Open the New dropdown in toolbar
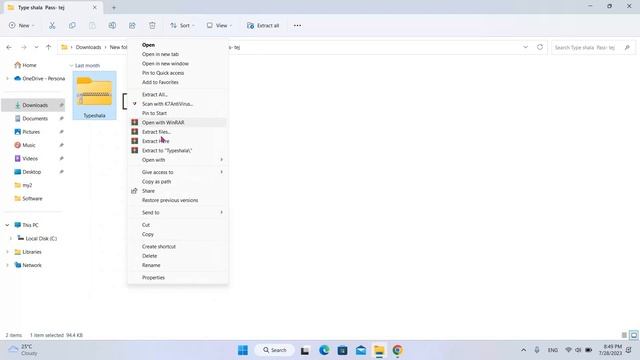Viewport: 640px width, 360px height. (22, 25)
